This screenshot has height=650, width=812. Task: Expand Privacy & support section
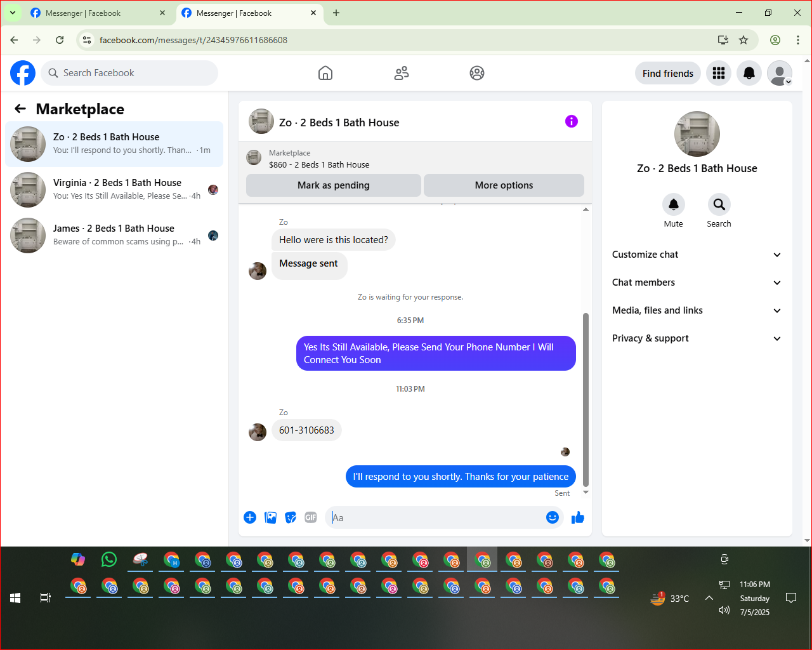tap(697, 338)
